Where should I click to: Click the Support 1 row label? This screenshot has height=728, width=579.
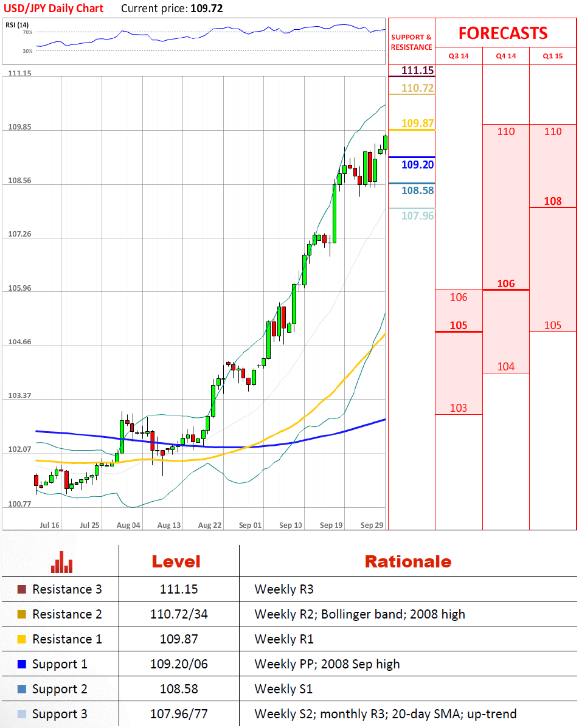(60, 664)
